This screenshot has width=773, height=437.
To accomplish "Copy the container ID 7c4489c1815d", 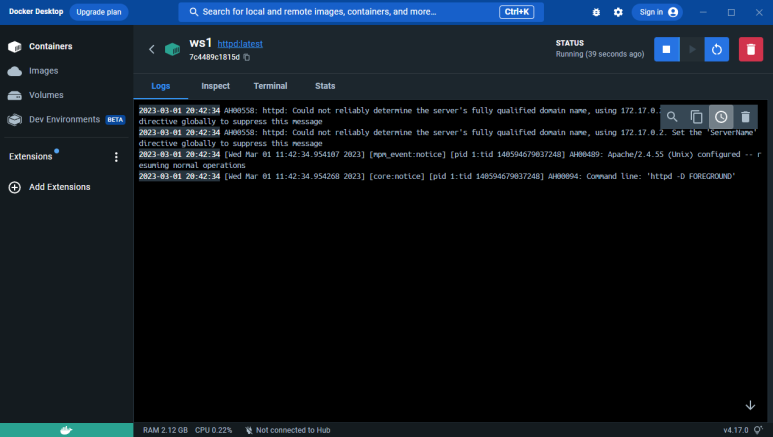I will [x=247, y=57].
